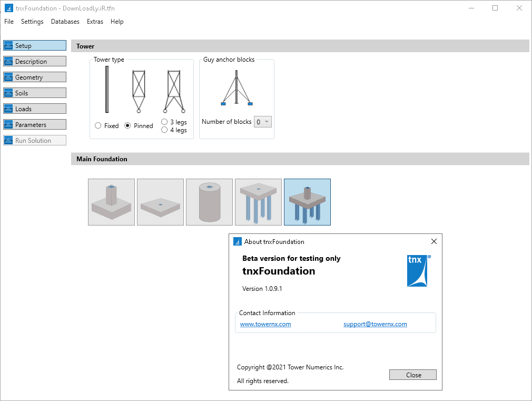Click the guyed tower anchor illustration
This screenshot has width=532, height=401.
(x=237, y=87)
